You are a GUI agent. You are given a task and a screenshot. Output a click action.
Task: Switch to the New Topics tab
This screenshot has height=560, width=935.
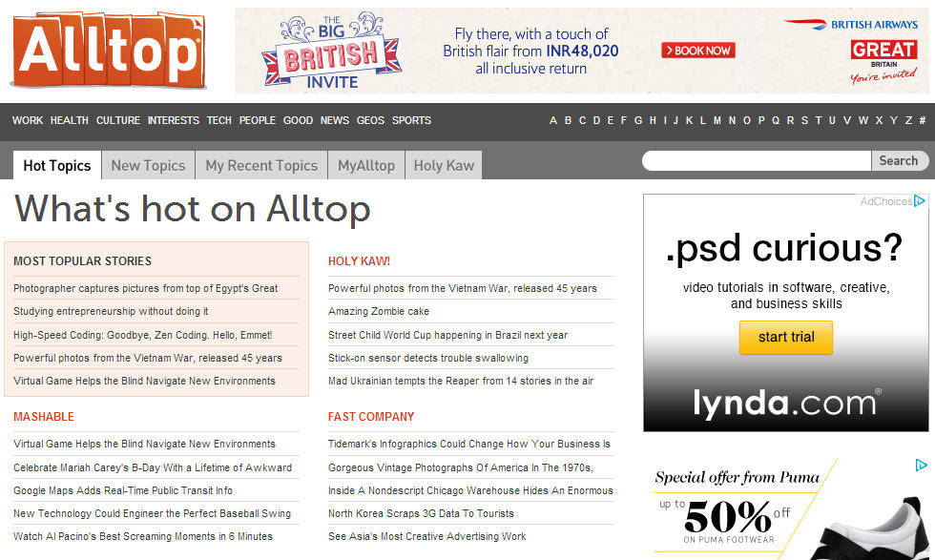149,165
